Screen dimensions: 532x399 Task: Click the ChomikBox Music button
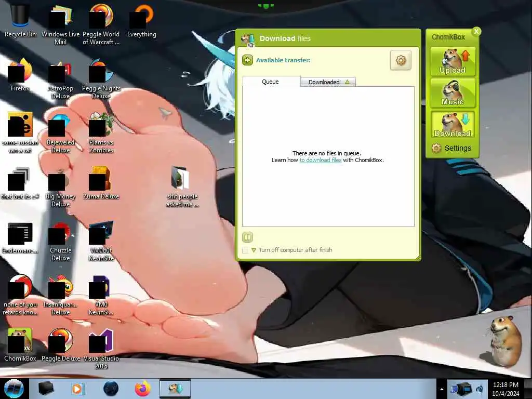[x=453, y=93]
